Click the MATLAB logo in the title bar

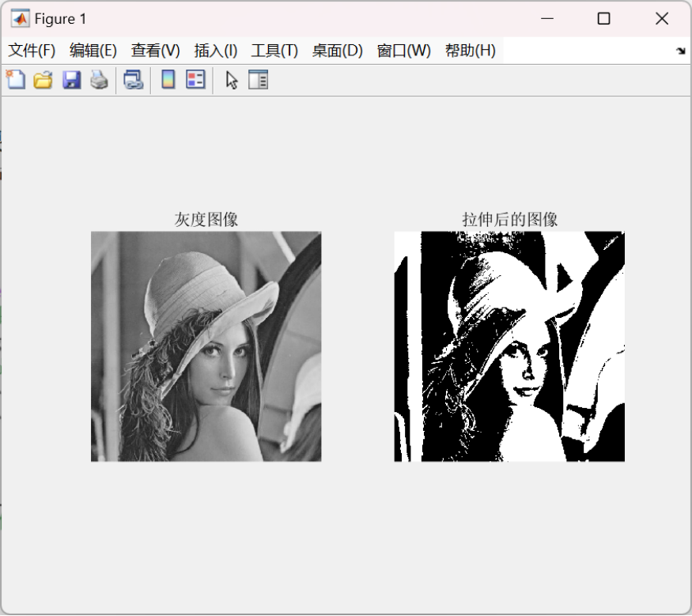click(21, 18)
